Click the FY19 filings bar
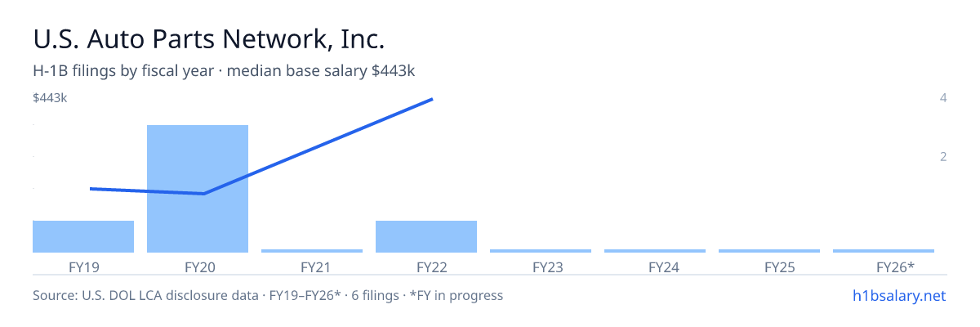980x327 pixels. 83,236
